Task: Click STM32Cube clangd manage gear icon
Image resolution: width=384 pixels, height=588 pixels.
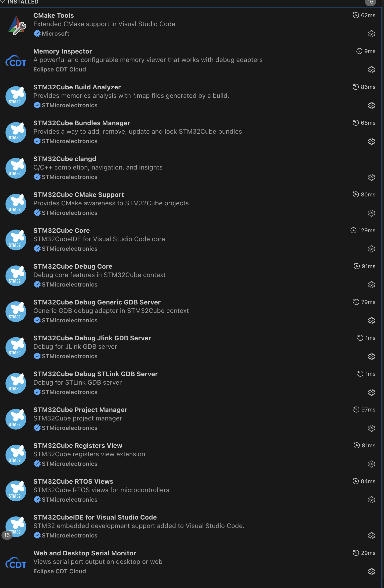Action: coord(371,177)
